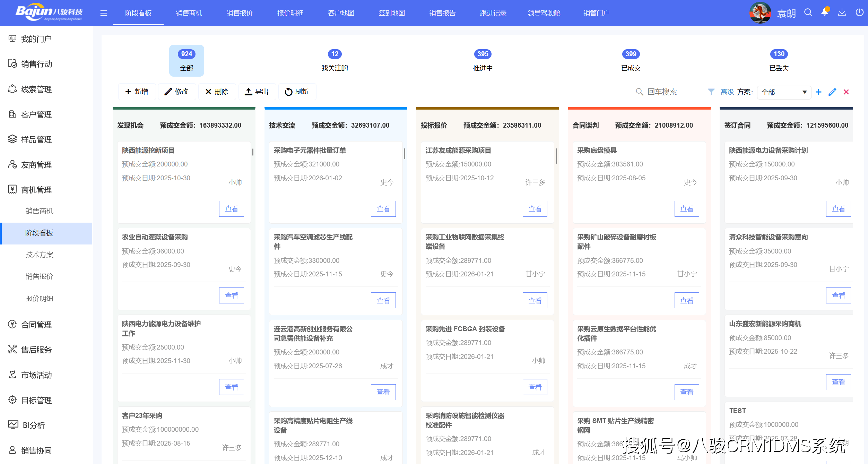Open notifications bell icon

[825, 12]
